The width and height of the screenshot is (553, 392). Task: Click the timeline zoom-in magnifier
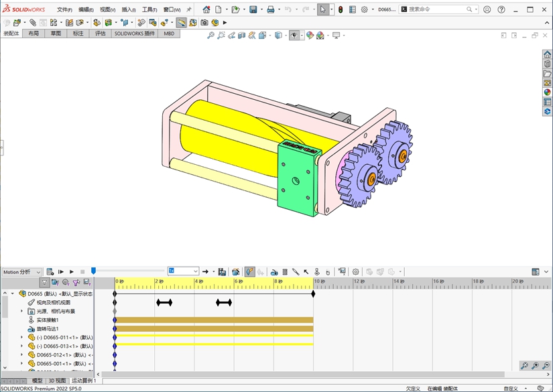[x=535, y=366]
